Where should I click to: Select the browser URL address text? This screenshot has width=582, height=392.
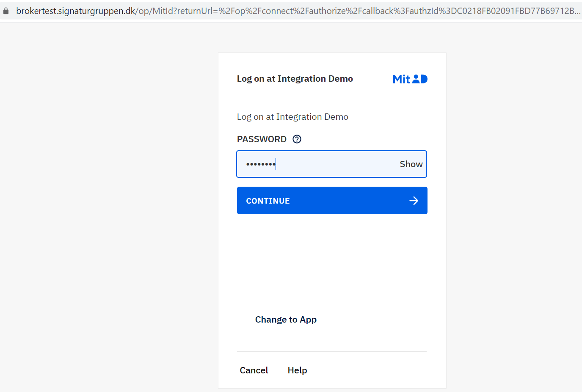[298, 11]
